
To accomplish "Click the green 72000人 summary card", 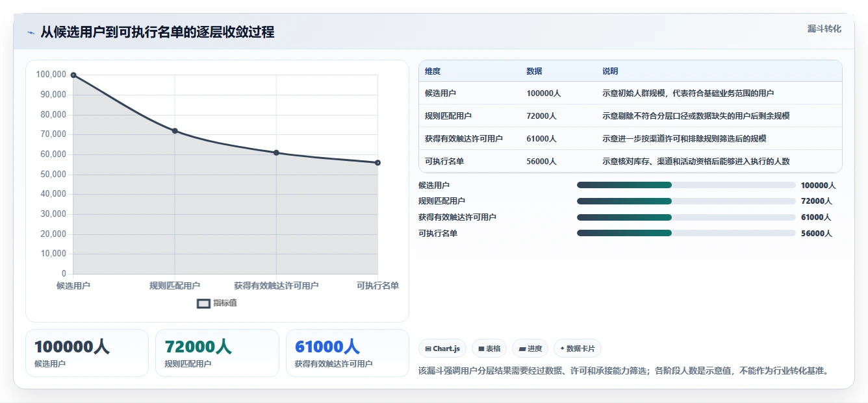I will tap(217, 353).
